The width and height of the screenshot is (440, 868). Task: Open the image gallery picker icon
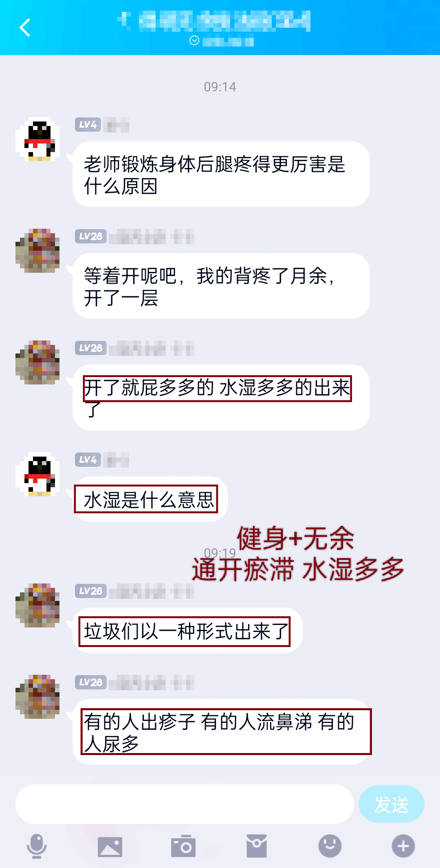110,847
